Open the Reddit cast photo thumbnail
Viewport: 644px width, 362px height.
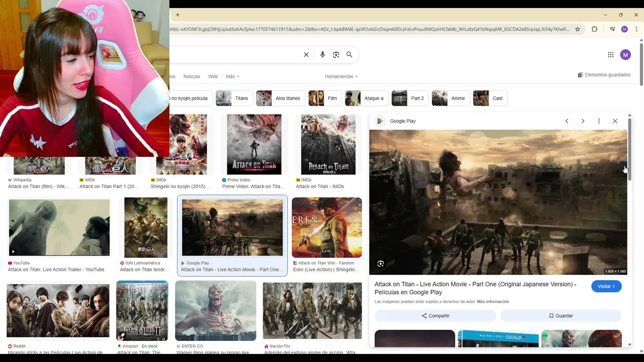(58, 311)
